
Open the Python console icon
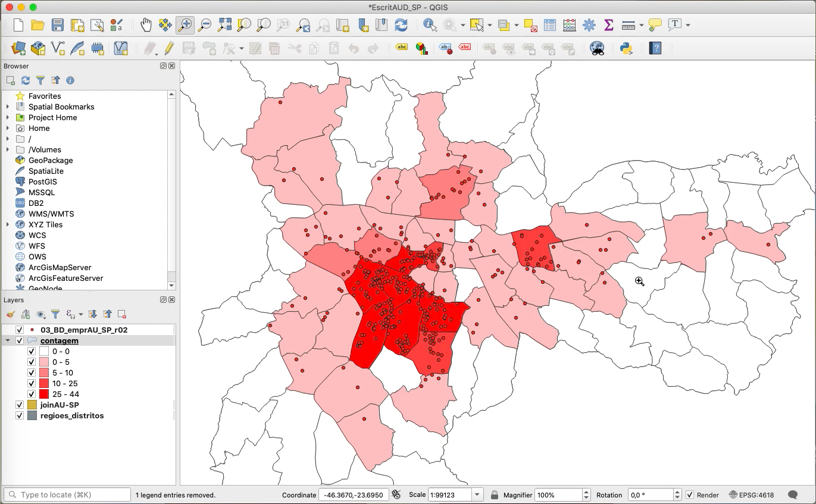pos(626,48)
